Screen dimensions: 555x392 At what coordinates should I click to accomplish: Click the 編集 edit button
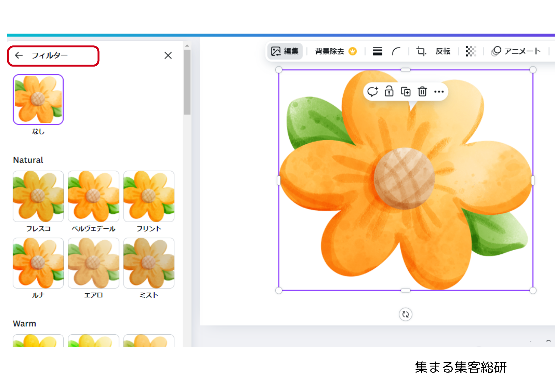(285, 51)
